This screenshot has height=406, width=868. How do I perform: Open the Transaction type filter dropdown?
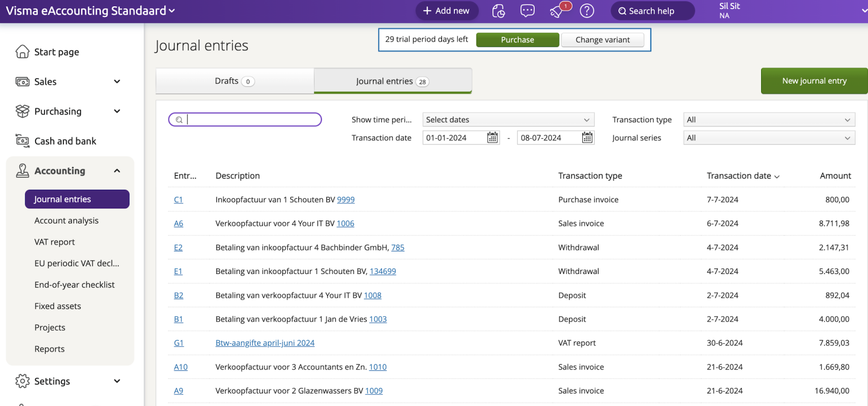click(x=769, y=119)
